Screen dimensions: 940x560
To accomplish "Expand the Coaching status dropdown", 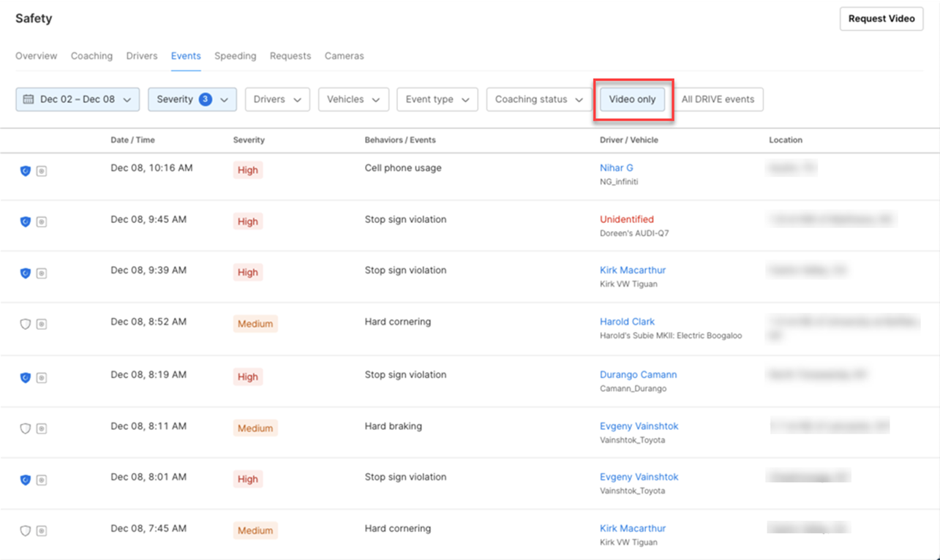I will point(538,99).
